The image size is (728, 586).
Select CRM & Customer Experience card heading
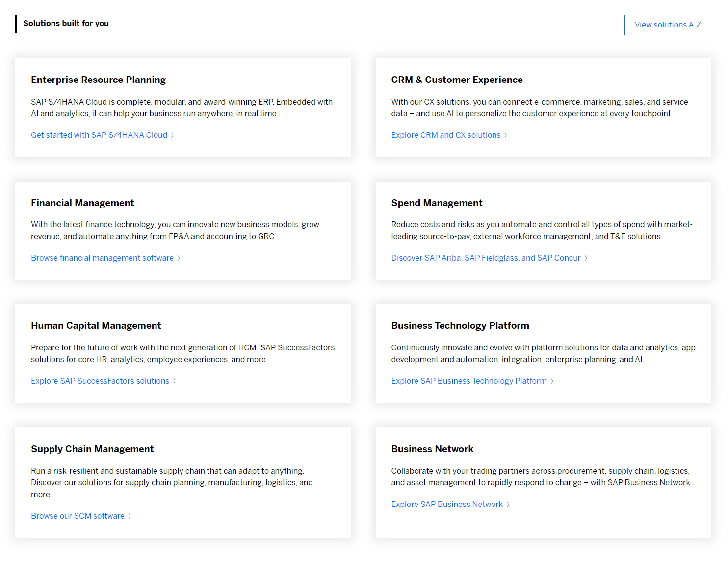click(457, 80)
